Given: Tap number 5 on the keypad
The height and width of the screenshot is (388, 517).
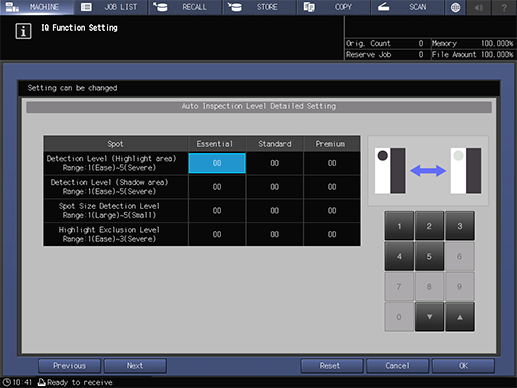Looking at the screenshot, I should 429,256.
